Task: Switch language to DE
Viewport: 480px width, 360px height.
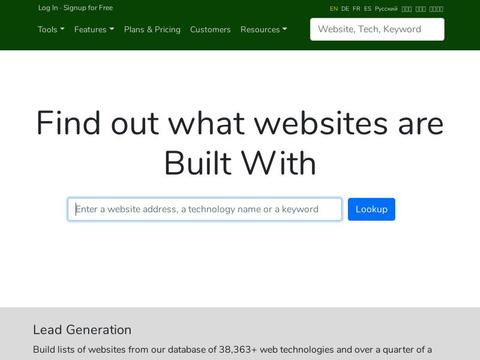Action: click(345, 9)
